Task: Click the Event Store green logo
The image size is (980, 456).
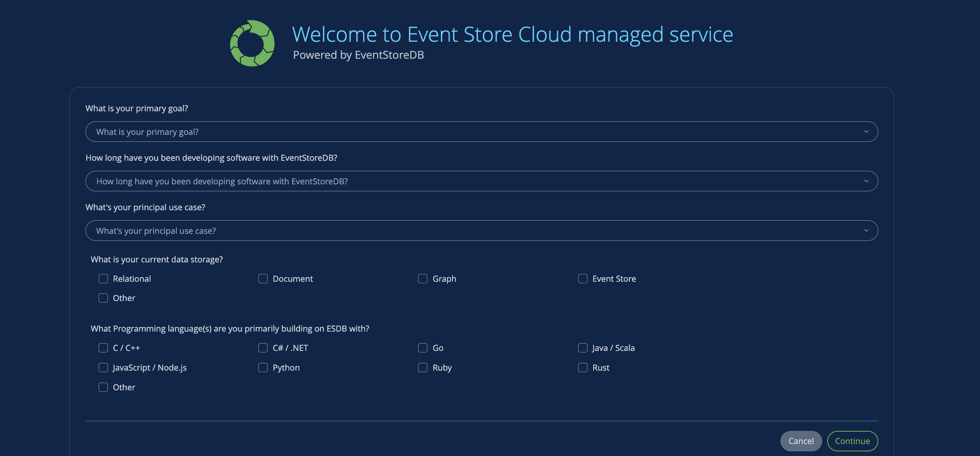Action: pyautogui.click(x=252, y=43)
